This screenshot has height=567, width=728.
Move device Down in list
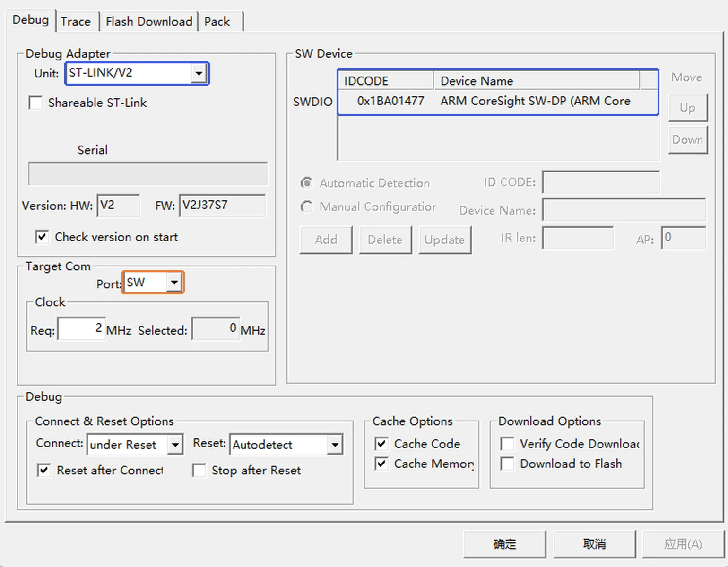pos(688,139)
